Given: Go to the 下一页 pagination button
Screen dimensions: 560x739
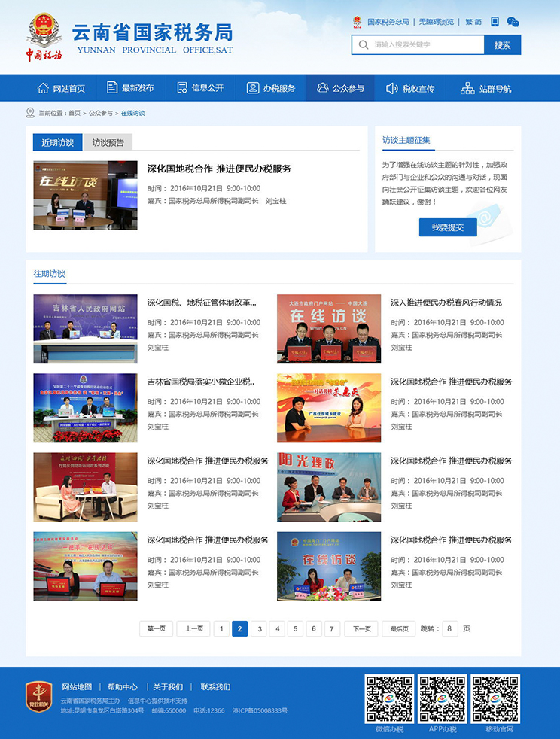Looking at the screenshot, I should 361,628.
